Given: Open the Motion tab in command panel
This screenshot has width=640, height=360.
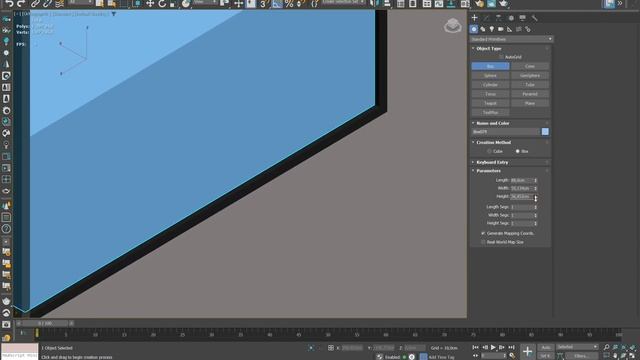Looking at the screenshot, I should pyautogui.click(x=511, y=18).
